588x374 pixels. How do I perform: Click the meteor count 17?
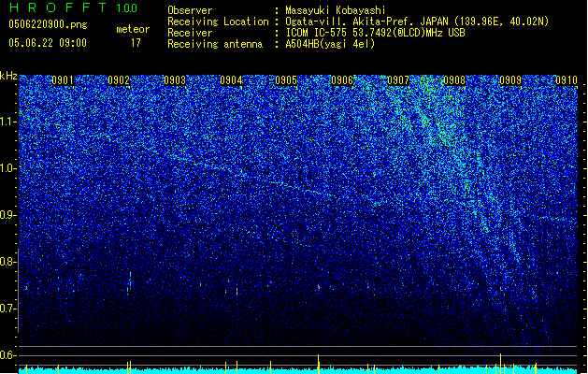[136, 43]
